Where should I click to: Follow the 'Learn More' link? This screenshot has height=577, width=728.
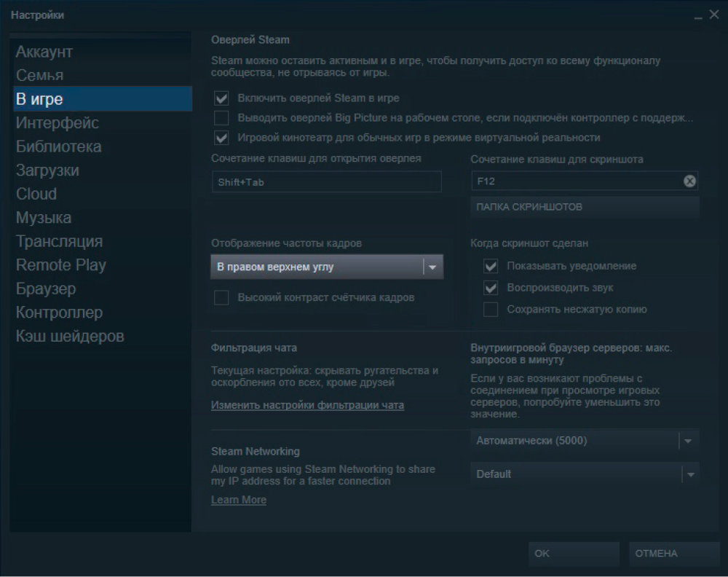point(239,500)
